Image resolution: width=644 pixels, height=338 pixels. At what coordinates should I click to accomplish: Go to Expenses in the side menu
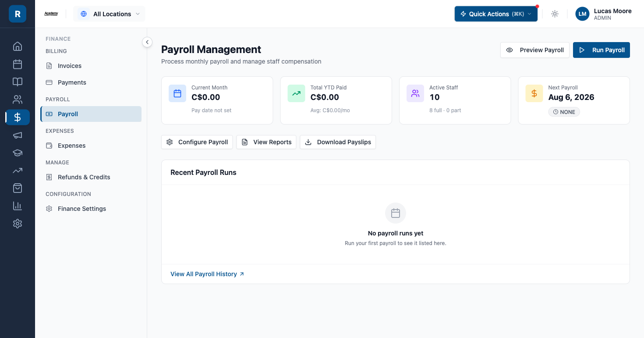(91, 146)
